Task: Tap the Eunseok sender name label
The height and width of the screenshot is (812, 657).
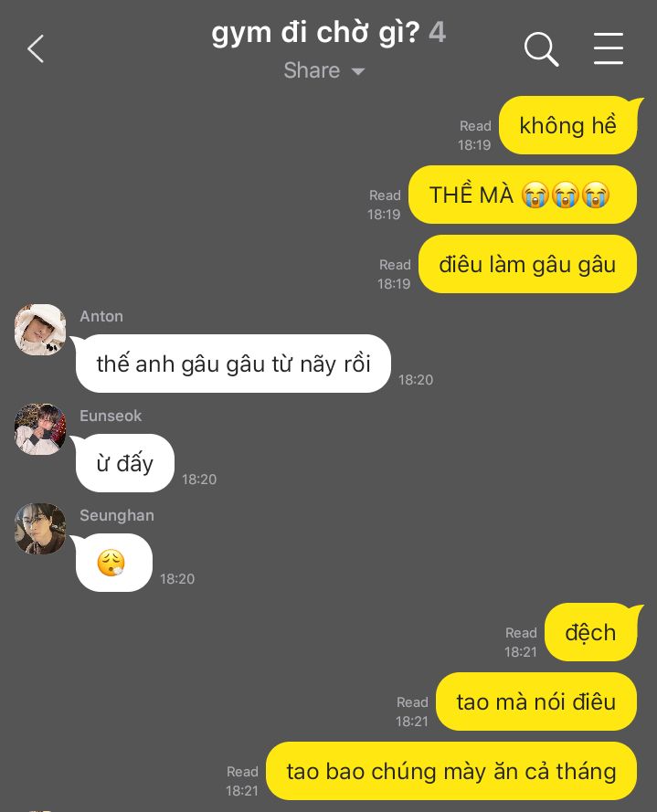Action: (x=111, y=416)
